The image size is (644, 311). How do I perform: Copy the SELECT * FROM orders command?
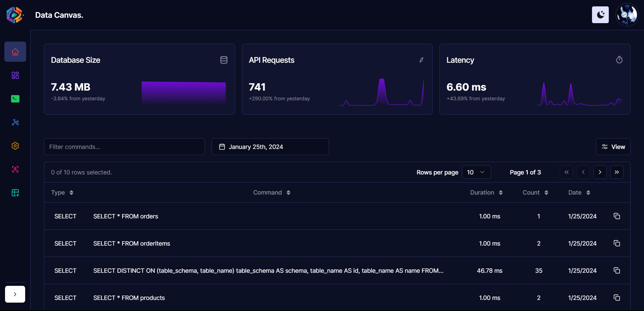coord(617,216)
